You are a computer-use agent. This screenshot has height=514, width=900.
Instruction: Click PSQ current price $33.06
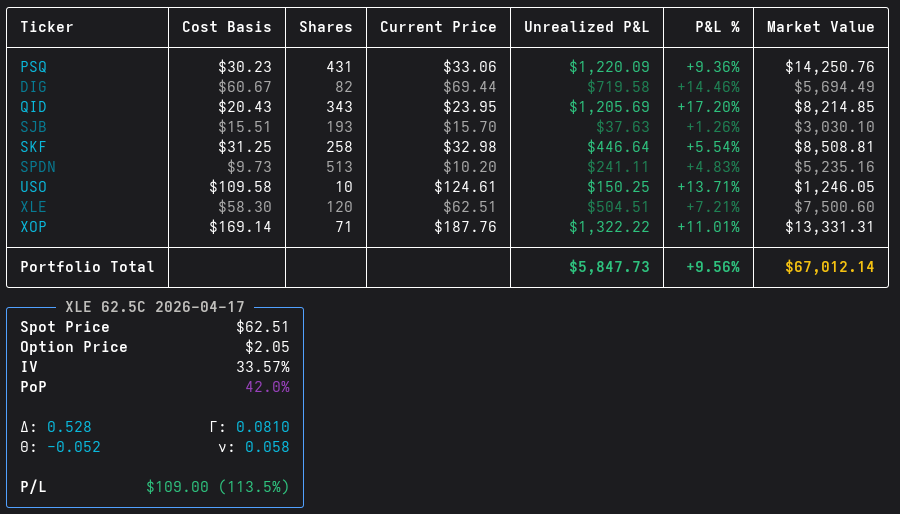tap(470, 67)
